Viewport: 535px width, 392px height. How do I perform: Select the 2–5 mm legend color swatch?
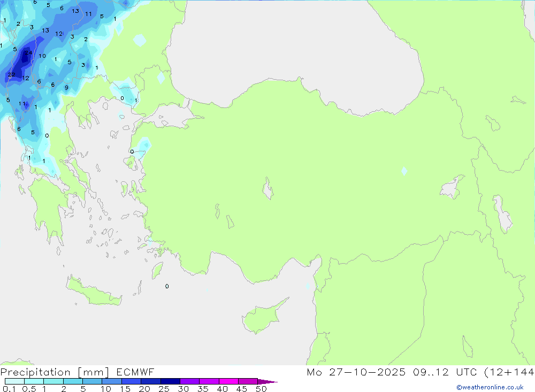[73, 381]
